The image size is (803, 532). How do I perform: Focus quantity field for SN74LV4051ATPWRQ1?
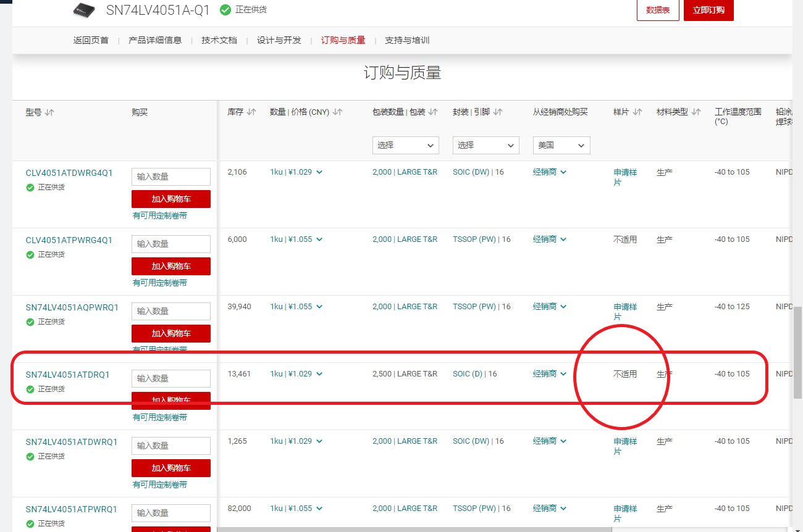pyautogui.click(x=171, y=513)
